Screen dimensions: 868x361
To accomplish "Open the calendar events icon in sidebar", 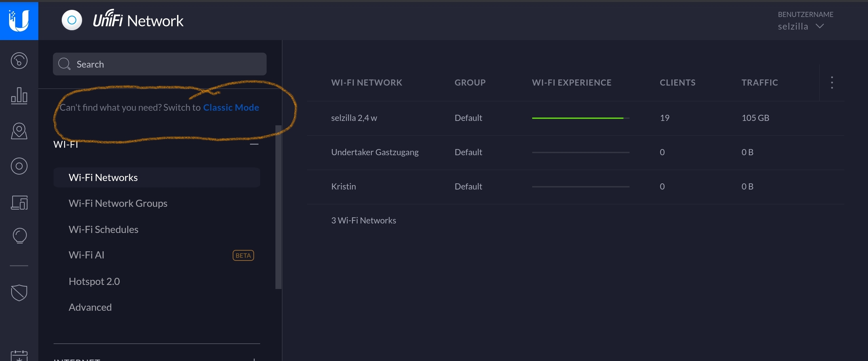I will coord(19,355).
